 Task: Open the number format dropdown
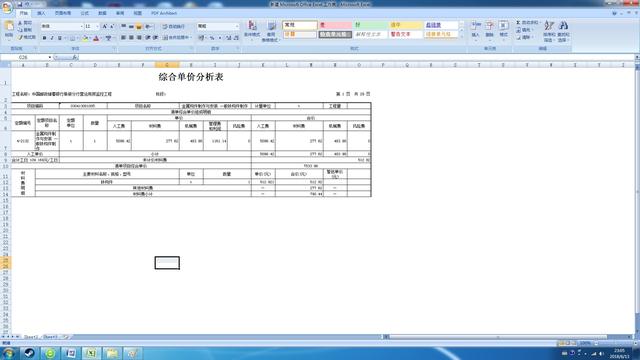pyautogui.click(x=237, y=27)
